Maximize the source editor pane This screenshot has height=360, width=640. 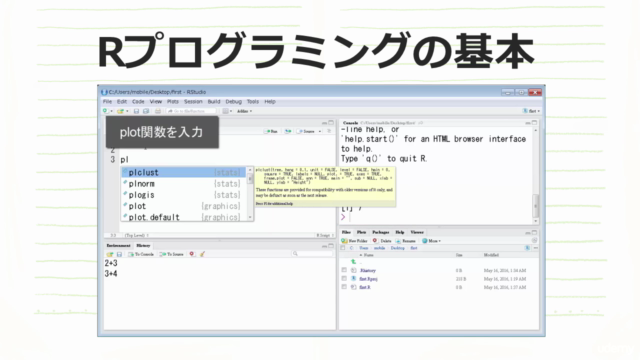coord(331,123)
